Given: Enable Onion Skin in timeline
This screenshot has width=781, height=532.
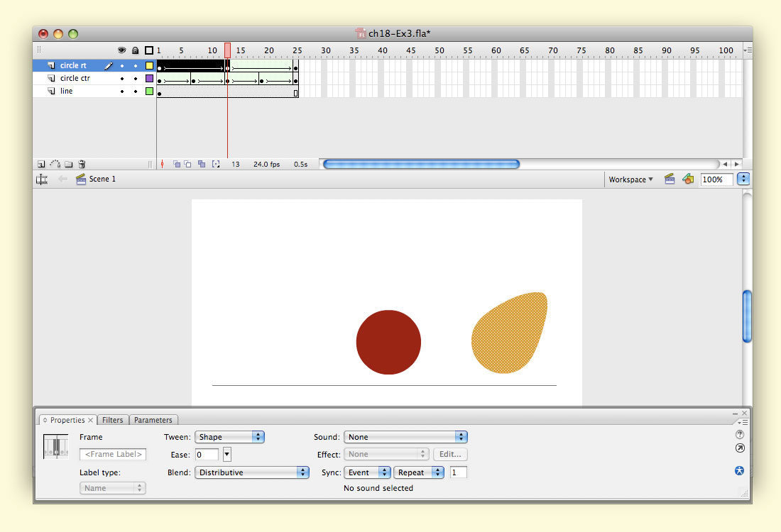Looking at the screenshot, I should 177,164.
